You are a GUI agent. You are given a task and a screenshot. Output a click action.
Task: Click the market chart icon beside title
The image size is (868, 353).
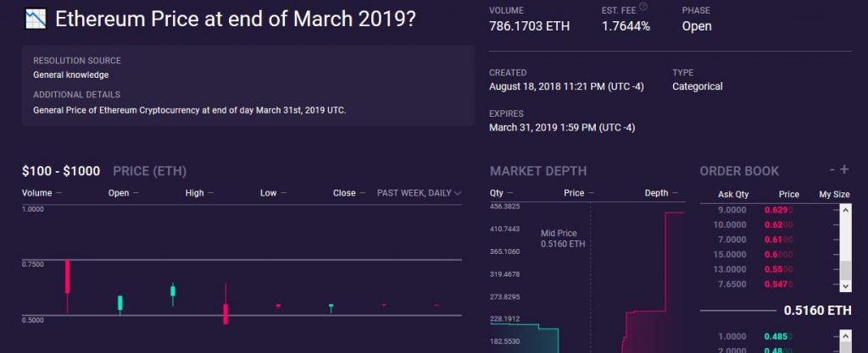coord(36,19)
